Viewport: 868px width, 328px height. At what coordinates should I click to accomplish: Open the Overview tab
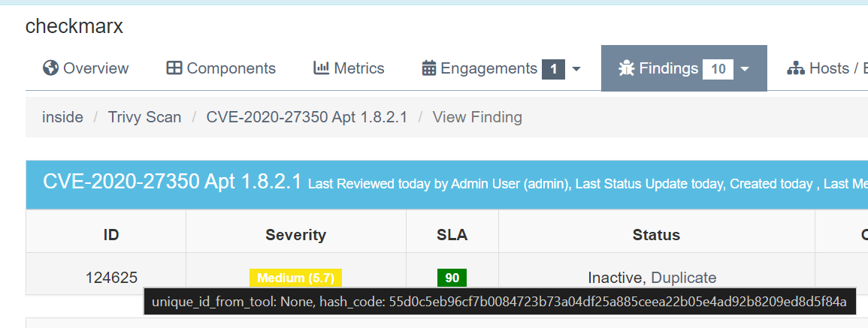coord(86,68)
